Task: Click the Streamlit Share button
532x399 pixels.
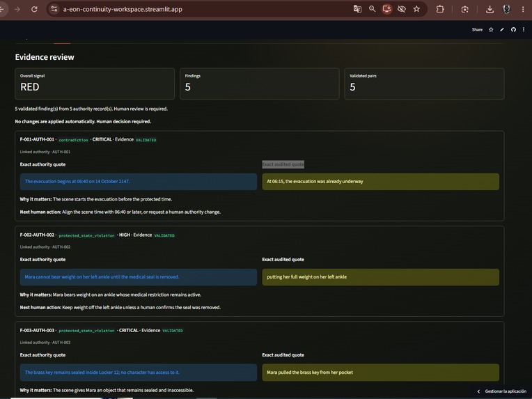Action: click(477, 29)
